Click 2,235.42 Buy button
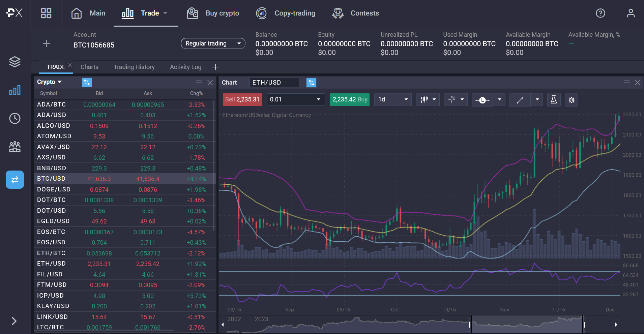 (350, 99)
